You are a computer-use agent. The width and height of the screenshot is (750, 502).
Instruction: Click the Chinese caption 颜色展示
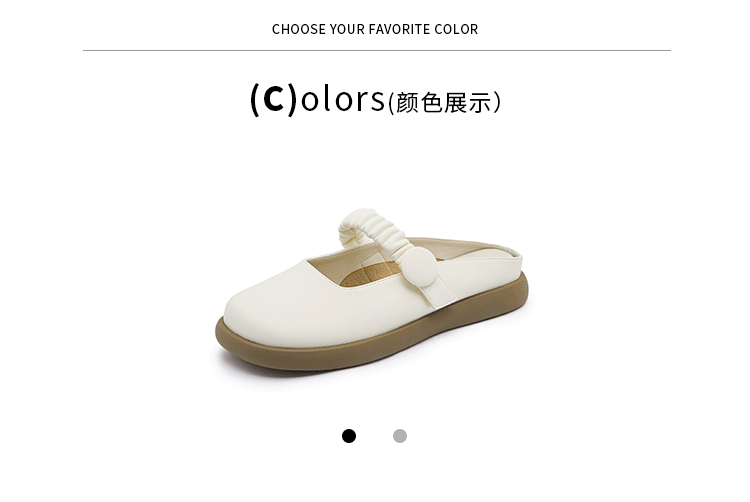[444, 102]
